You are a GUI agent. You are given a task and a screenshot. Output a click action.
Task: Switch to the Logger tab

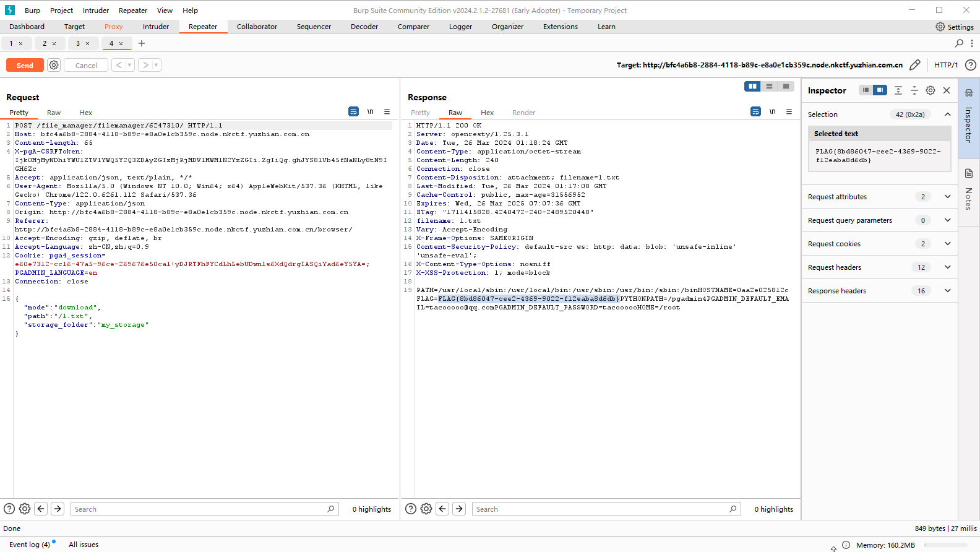(460, 27)
